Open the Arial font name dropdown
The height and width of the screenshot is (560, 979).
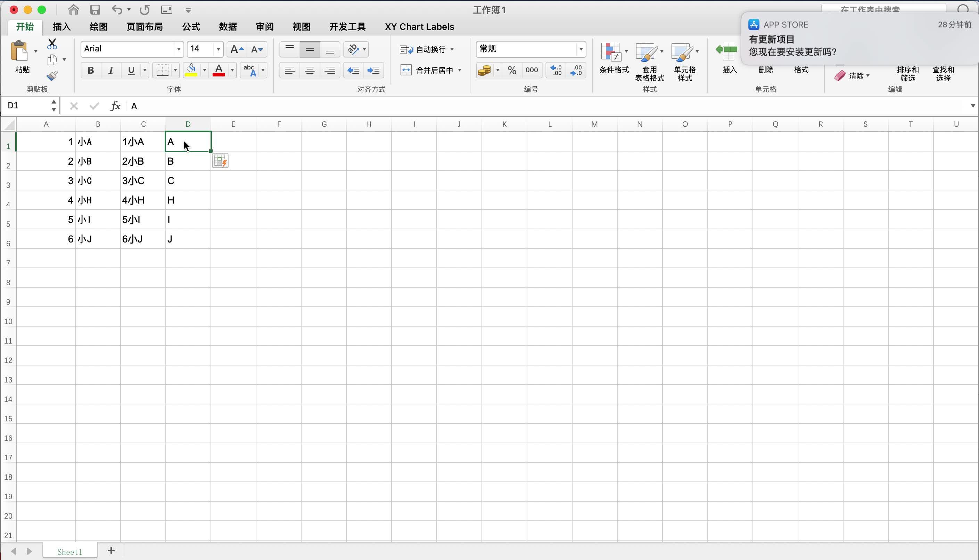click(179, 49)
